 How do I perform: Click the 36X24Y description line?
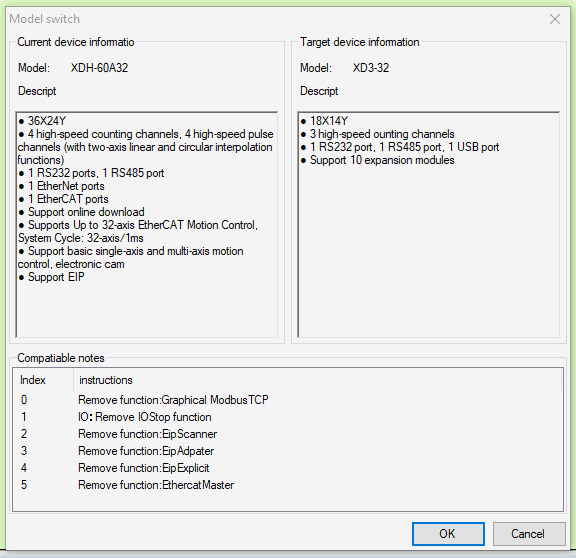click(x=42, y=121)
